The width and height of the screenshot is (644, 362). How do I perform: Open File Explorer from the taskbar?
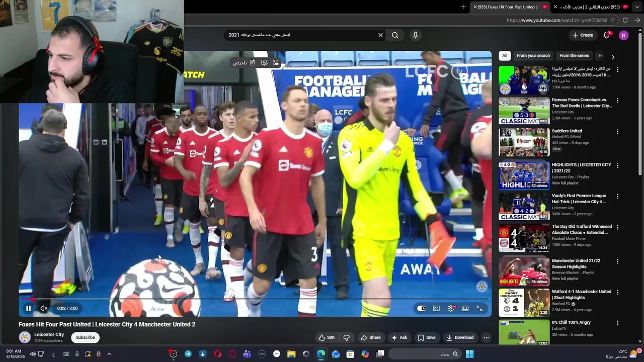coord(291,354)
